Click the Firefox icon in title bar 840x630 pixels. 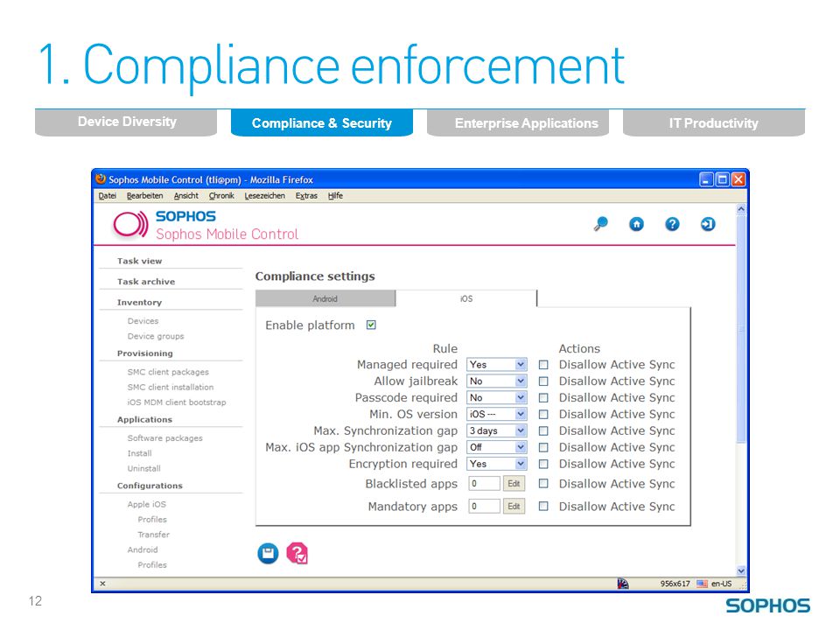[x=101, y=178]
